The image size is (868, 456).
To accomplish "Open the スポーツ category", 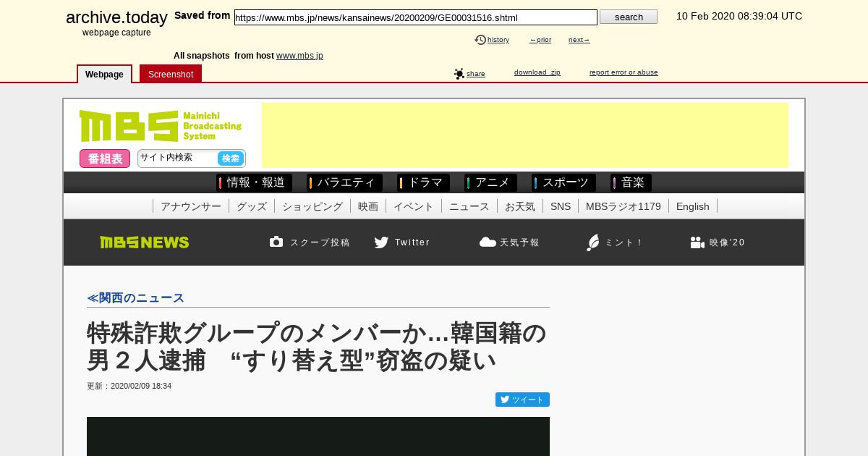I will tap(563, 182).
